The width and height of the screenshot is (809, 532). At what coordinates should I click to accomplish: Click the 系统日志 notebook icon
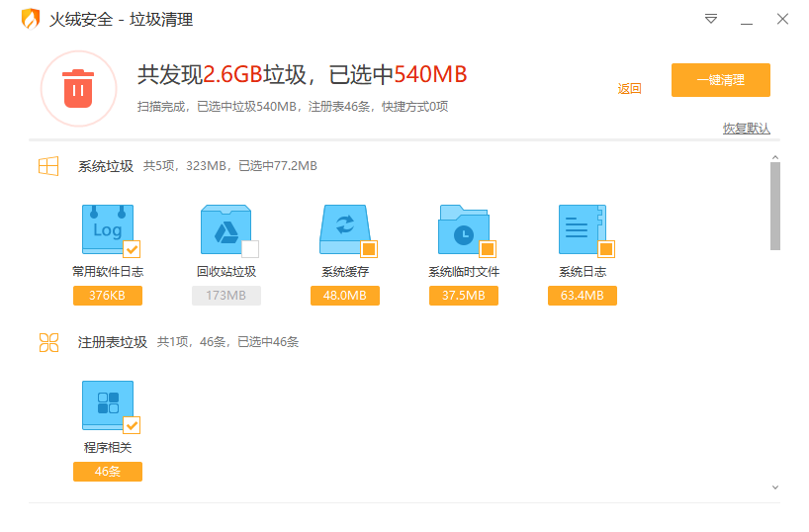pyautogui.click(x=582, y=229)
